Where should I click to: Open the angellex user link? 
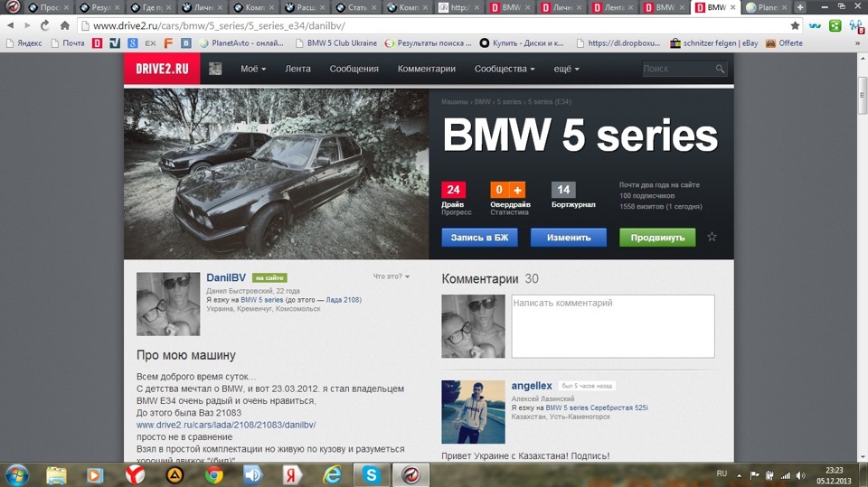coord(532,386)
